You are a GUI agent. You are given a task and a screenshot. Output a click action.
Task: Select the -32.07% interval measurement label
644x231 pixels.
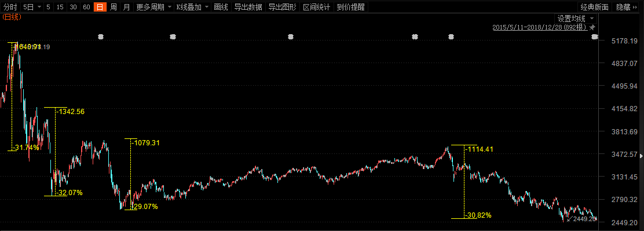pyautogui.click(x=69, y=192)
